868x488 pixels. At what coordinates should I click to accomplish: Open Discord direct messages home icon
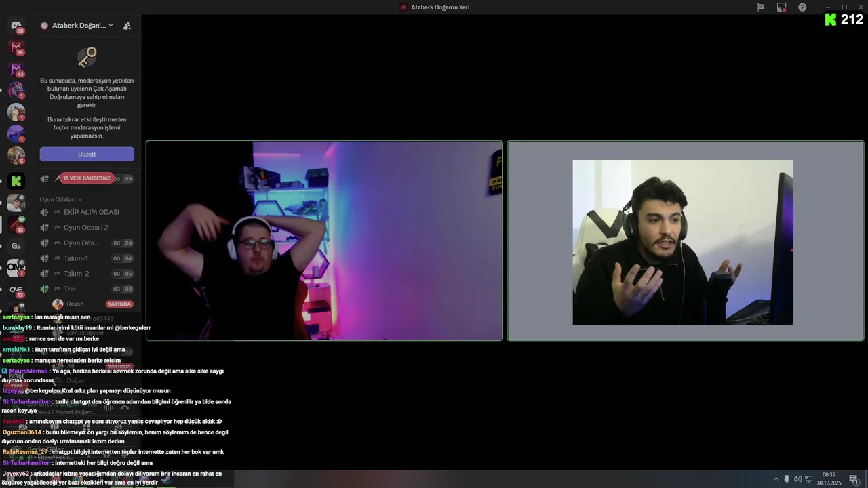[16, 26]
